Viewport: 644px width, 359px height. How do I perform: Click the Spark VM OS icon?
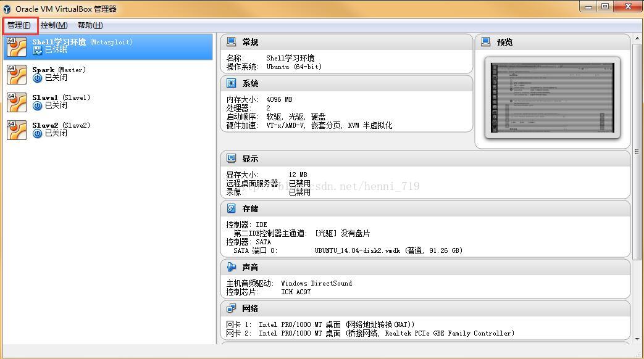click(17, 75)
